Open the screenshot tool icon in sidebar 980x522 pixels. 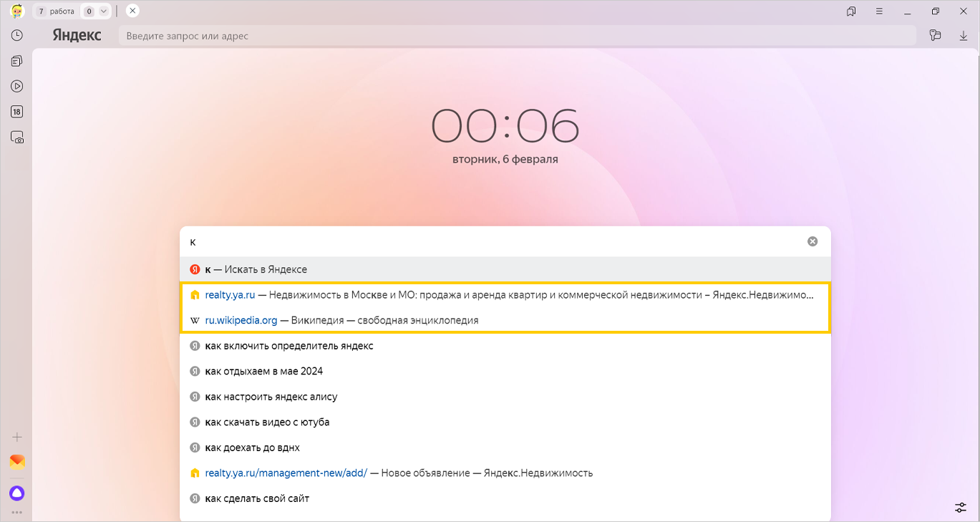coord(16,137)
